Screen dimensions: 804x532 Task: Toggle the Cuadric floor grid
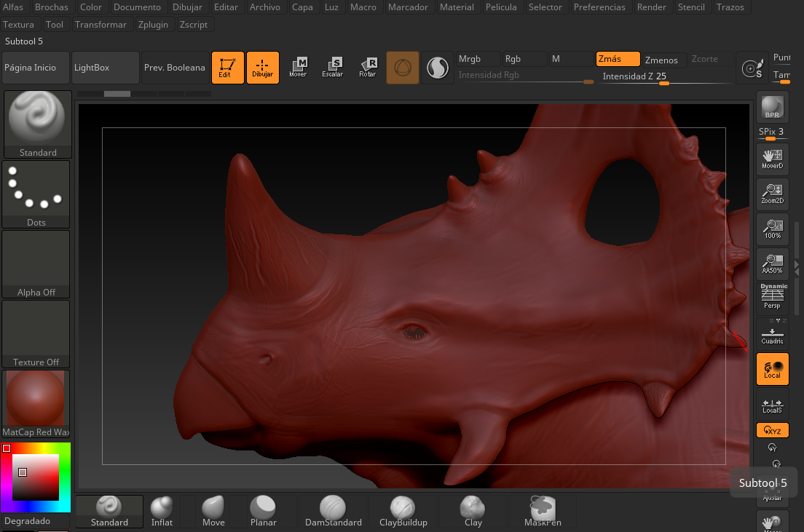coord(772,333)
